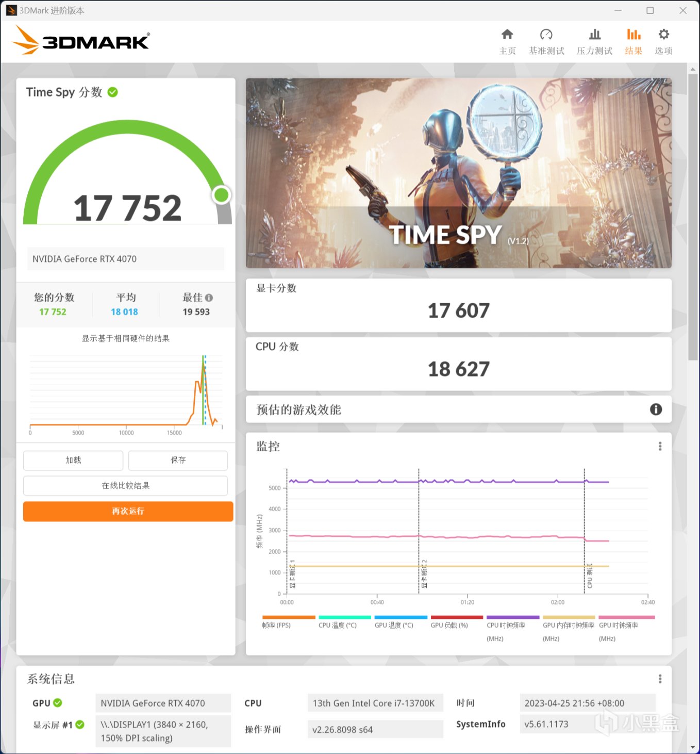
Task: Click the 保存 save button
Action: point(178,460)
